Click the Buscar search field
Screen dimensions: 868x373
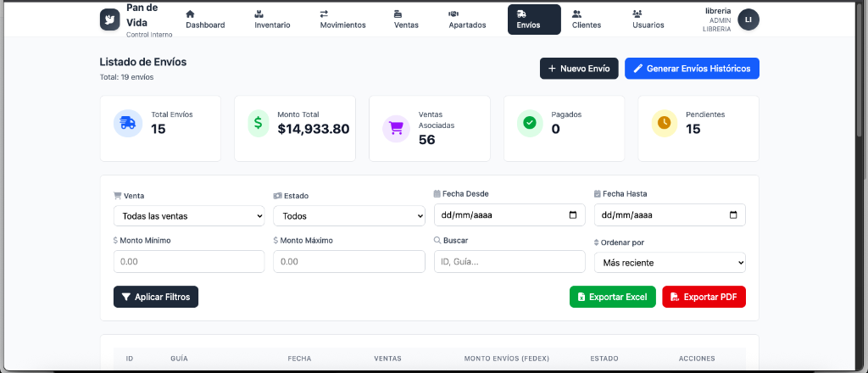[509, 261]
